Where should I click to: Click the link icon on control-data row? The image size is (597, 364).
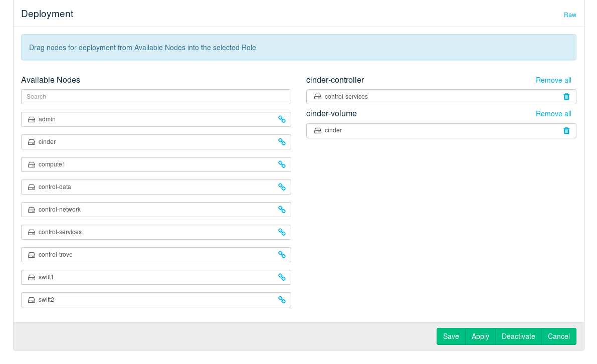282,187
